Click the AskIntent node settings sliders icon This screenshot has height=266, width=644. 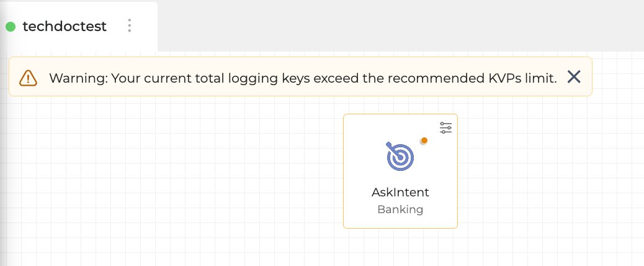pyautogui.click(x=446, y=127)
